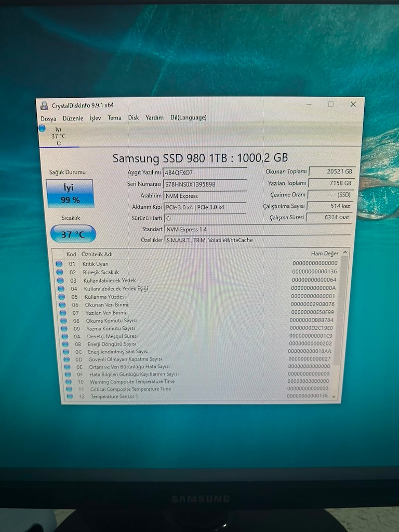This screenshot has width=399, height=532.
Task: Select raw value 000000000018AA
Action: 310,351
